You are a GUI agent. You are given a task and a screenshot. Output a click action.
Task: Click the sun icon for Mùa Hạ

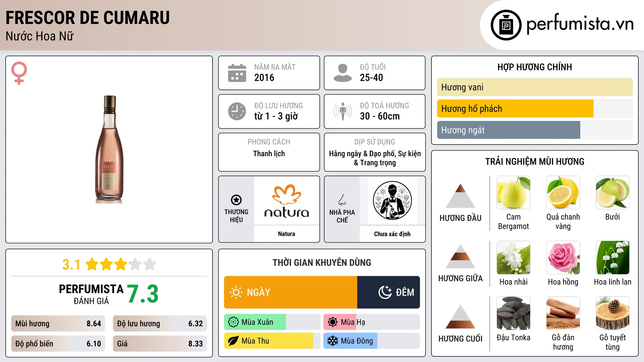pos(333,322)
